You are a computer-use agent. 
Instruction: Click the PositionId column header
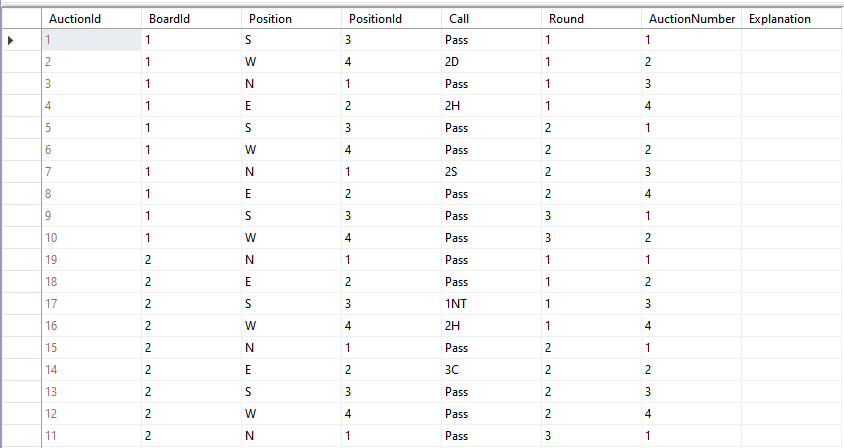click(x=392, y=19)
